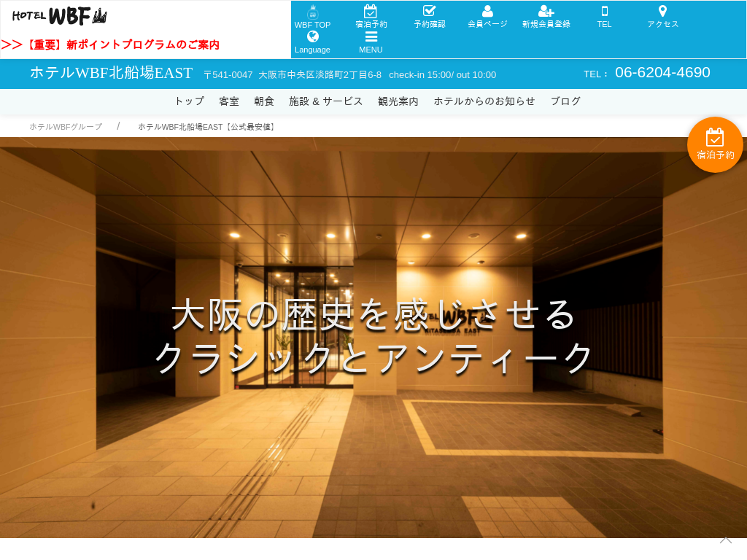
Task: Click the check-in 15:00/ out 10:00 text
Action: [443, 75]
